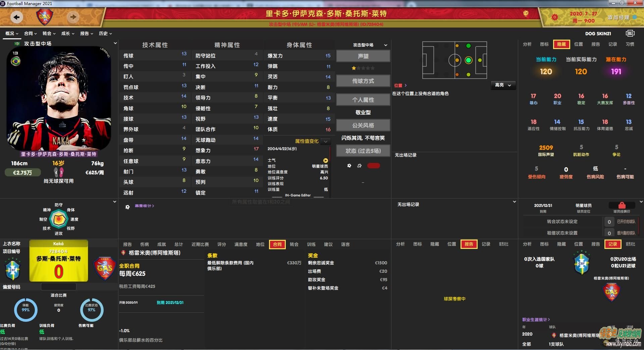The height and width of the screenshot is (350, 644).
Task: Select the green central attacking midfield pitch dot
Action: click(469, 60)
